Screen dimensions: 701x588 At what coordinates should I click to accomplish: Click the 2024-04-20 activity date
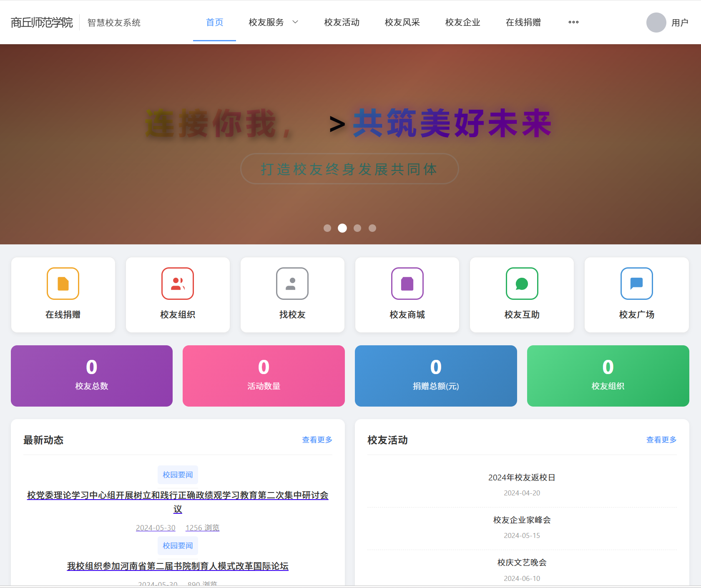522,493
